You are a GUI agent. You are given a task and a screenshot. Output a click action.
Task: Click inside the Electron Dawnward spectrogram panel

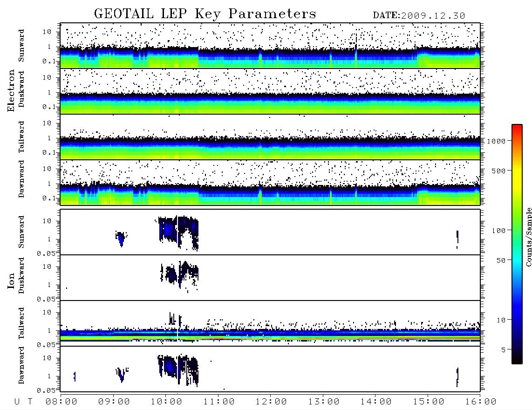[270, 183]
